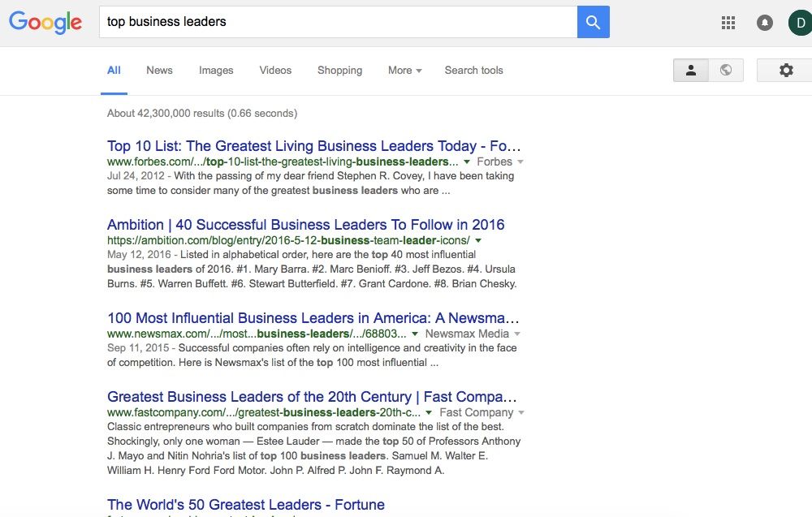Open the Videos results tab
The height and width of the screenshot is (517, 812).
point(275,71)
